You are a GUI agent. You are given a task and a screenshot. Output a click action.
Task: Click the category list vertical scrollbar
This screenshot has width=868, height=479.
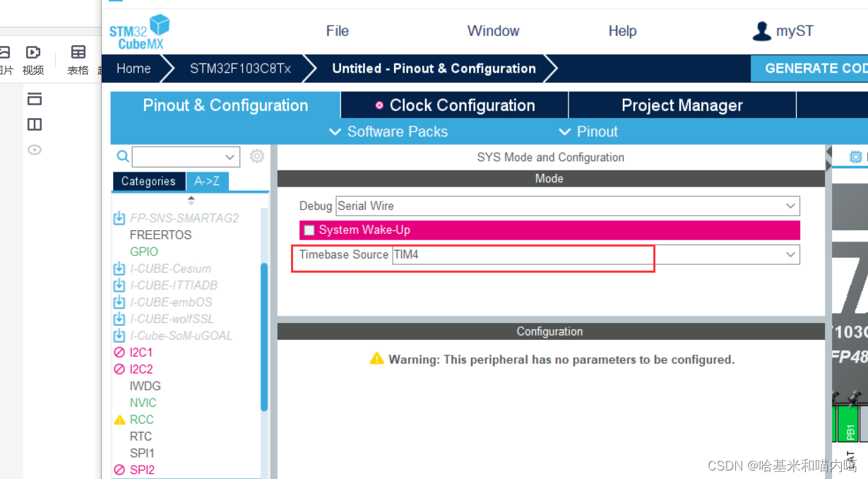[264, 337]
